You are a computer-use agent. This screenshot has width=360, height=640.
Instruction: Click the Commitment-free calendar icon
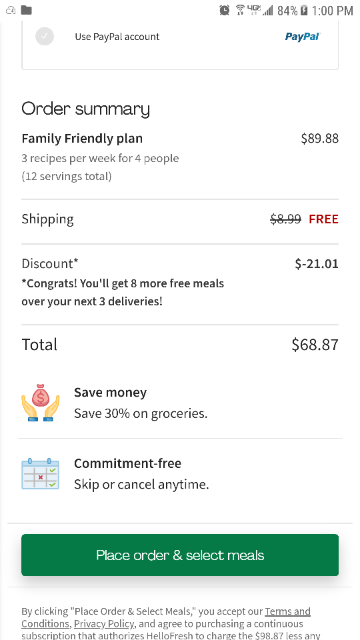click(40, 473)
